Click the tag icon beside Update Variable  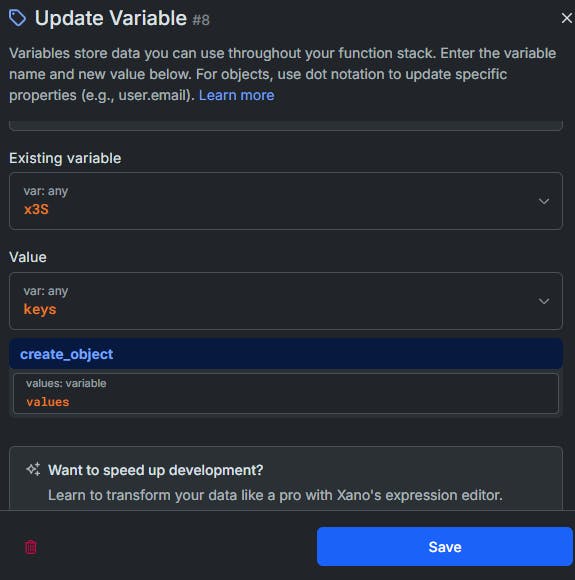click(17, 18)
